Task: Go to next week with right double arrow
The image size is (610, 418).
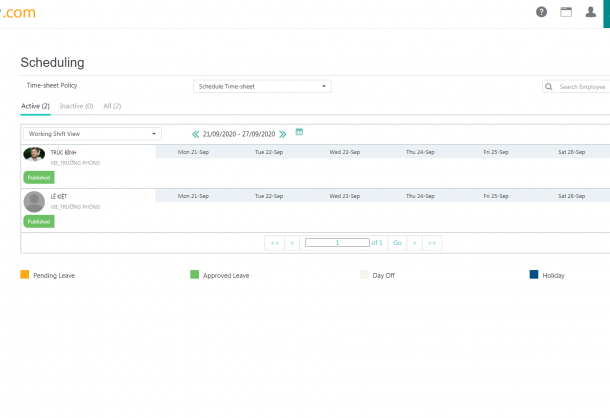Action: (x=283, y=133)
